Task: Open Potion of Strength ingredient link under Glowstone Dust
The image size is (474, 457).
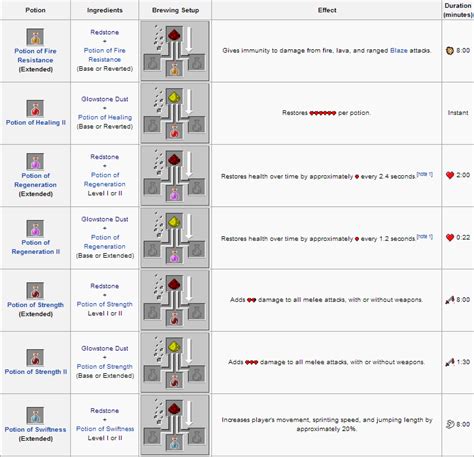Action: tap(105, 367)
